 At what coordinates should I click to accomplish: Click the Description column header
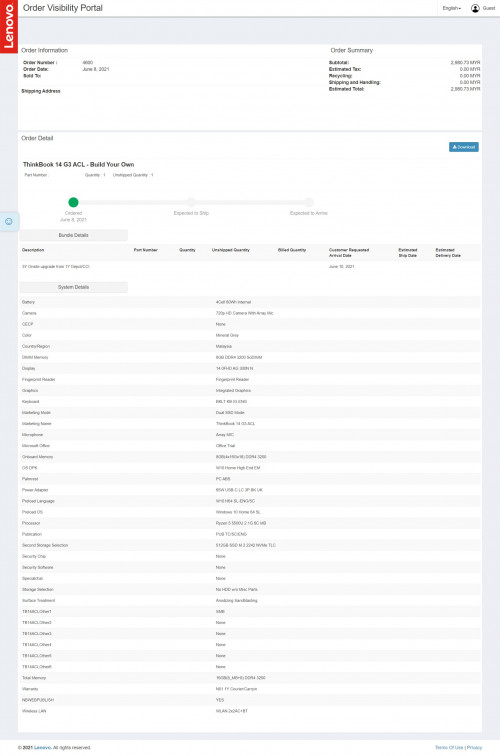[33, 250]
